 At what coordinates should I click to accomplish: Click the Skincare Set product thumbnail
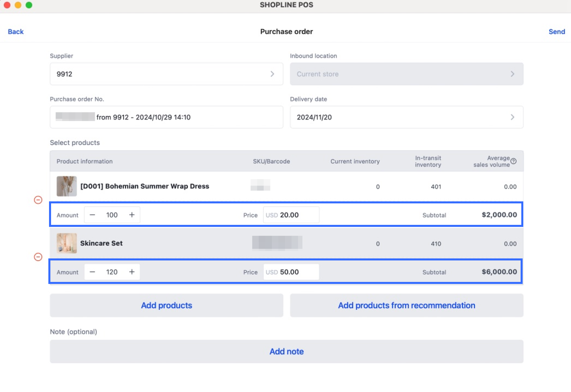(x=67, y=243)
